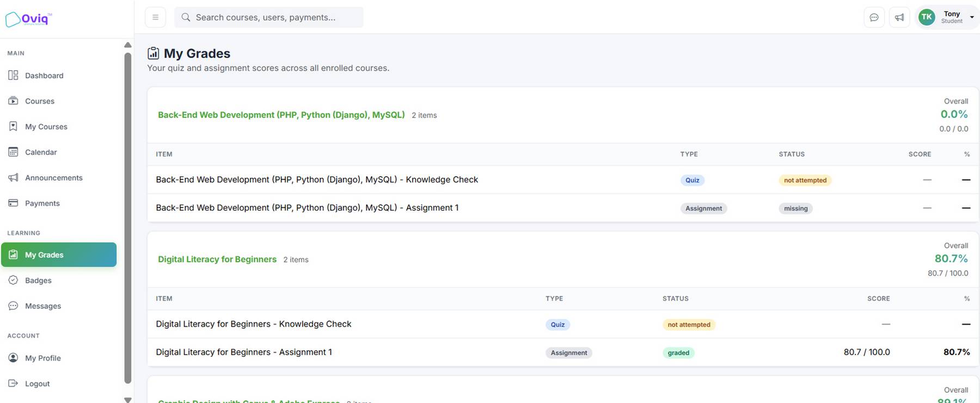Click Digital Literacy for Beginners - Knowledge Check
The height and width of the screenshot is (403, 980).
[254, 324]
